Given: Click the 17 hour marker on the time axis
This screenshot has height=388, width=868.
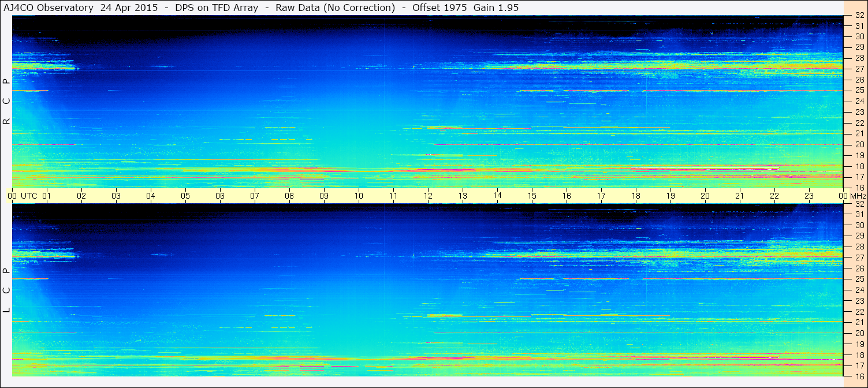Looking at the screenshot, I should (601, 196).
